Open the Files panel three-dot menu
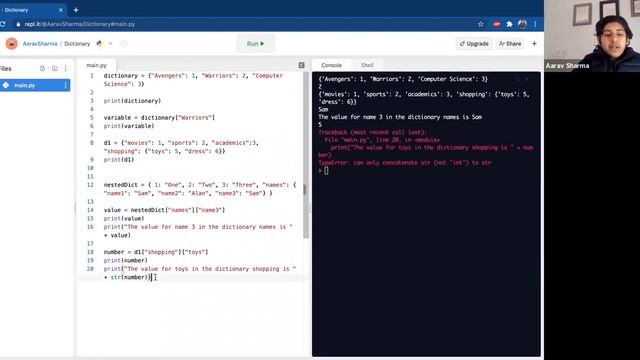 [x=66, y=69]
